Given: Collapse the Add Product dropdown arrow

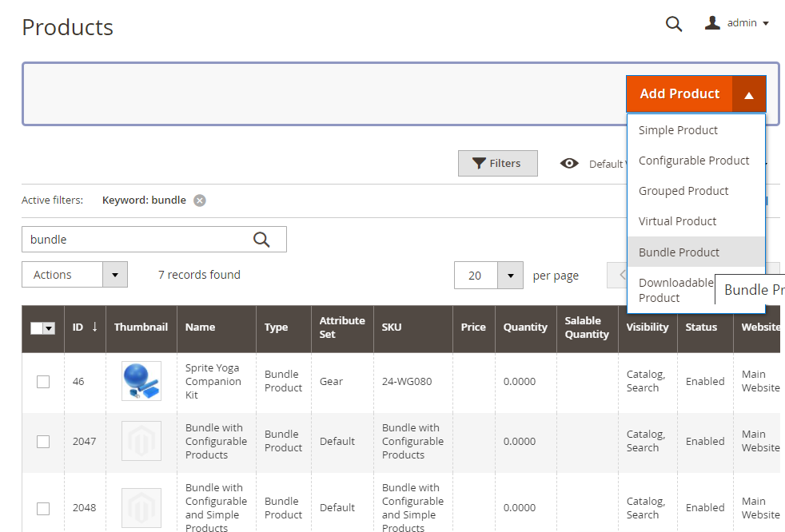Looking at the screenshot, I should click(x=749, y=94).
